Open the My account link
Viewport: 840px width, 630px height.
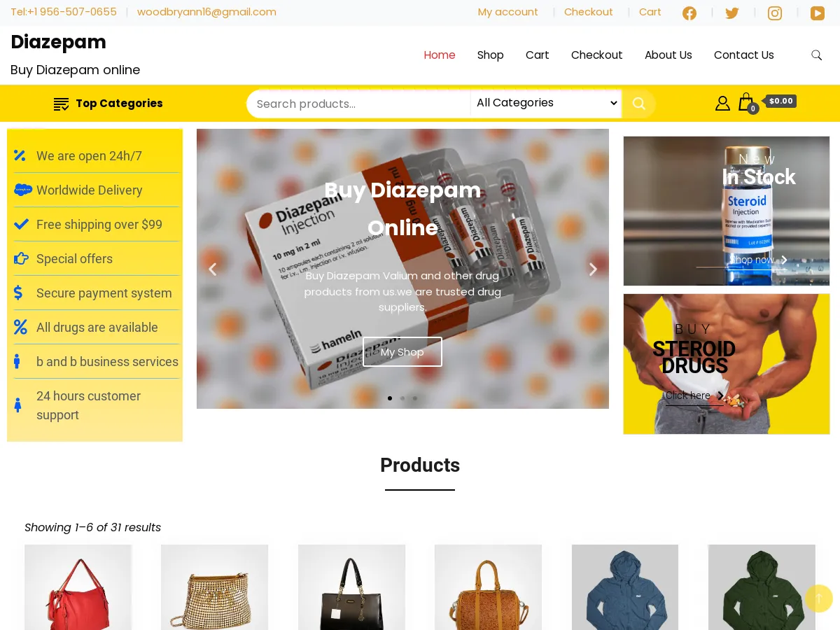(x=508, y=12)
